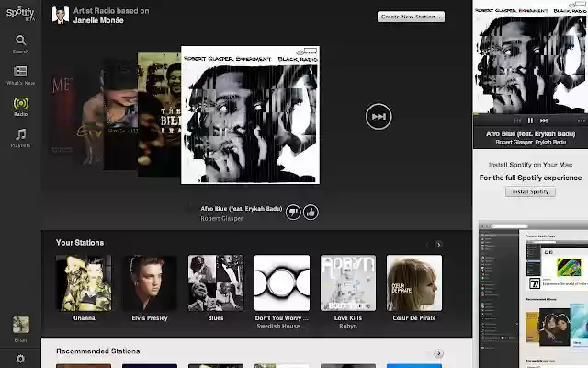Click the Your Stations heading

(80, 243)
